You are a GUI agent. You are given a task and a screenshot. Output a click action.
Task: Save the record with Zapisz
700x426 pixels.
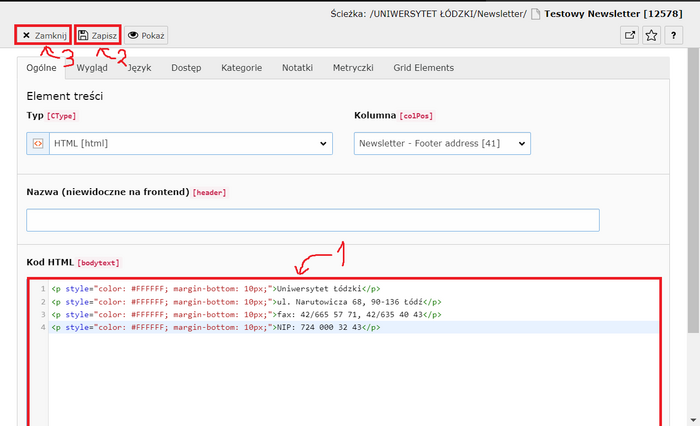click(x=98, y=35)
